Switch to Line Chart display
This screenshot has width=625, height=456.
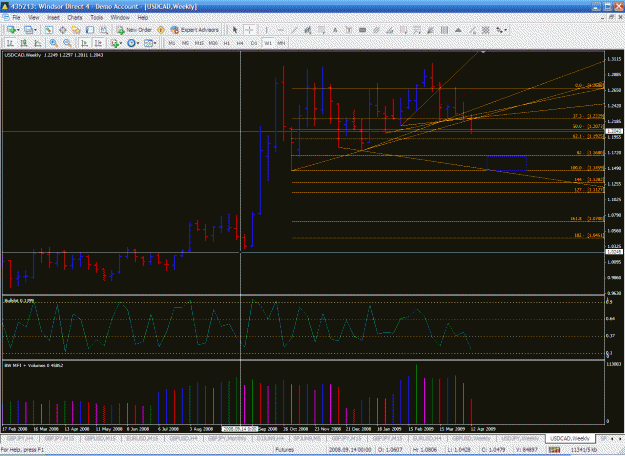point(38,43)
